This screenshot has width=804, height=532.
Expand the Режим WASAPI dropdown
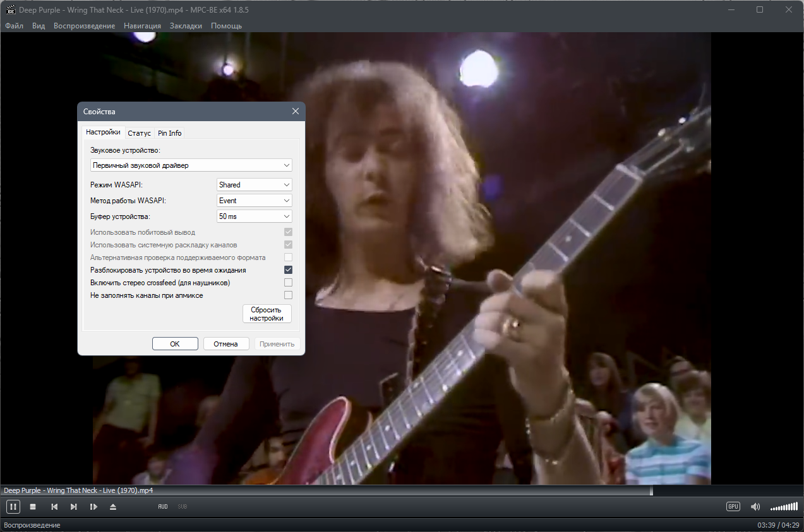(255, 185)
